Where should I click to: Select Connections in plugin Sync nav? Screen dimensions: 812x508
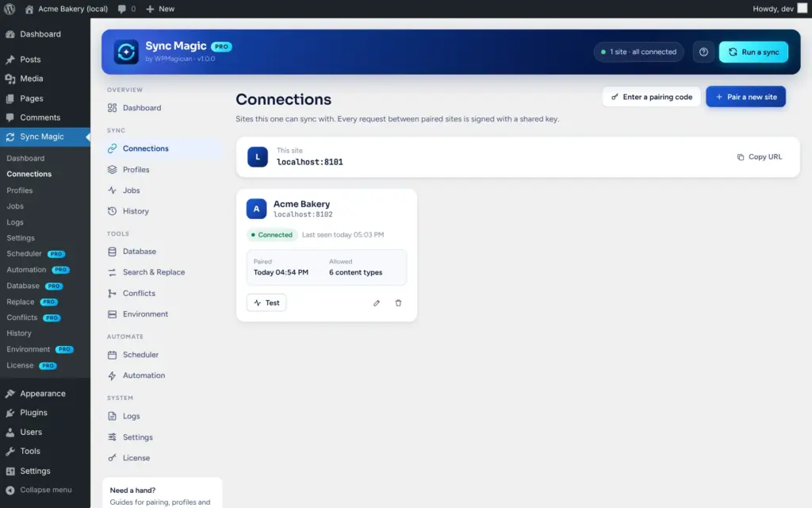click(162, 148)
